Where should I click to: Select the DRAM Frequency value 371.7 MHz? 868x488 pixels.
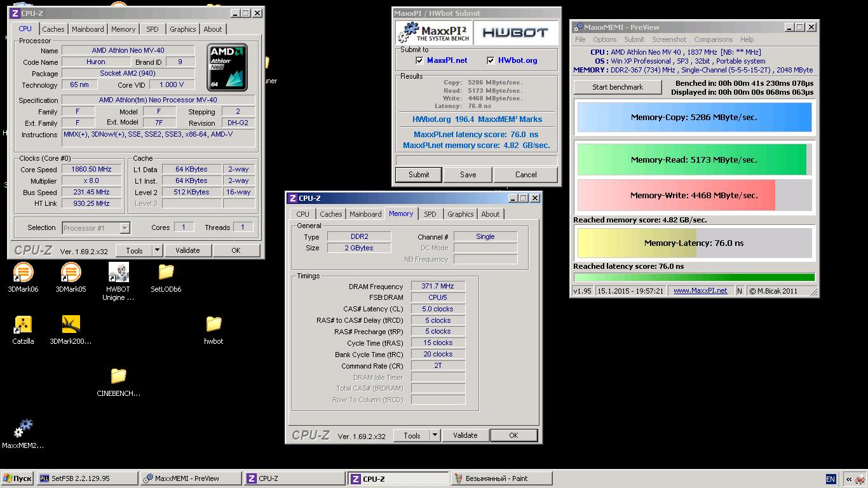click(438, 287)
